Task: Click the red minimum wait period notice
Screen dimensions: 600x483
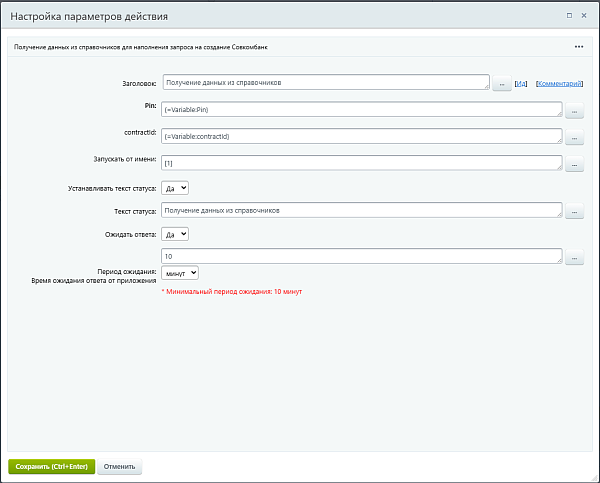Action: pos(232,292)
